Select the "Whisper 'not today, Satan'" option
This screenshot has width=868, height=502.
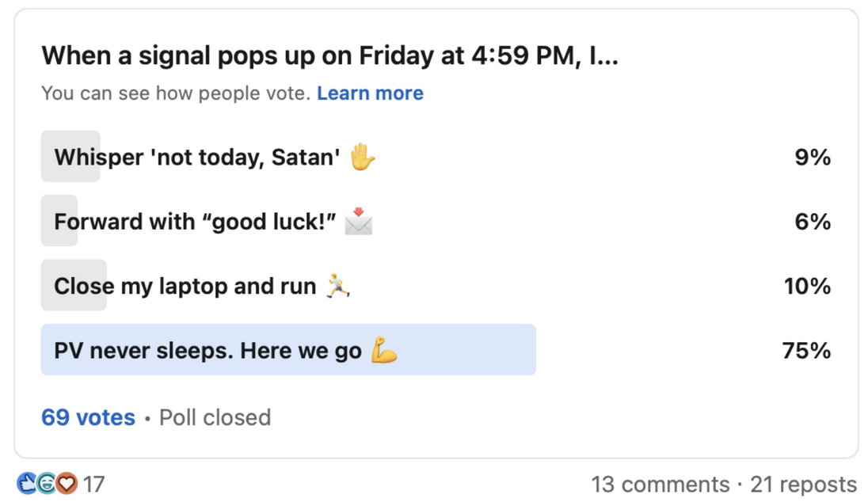pyautogui.click(x=196, y=157)
